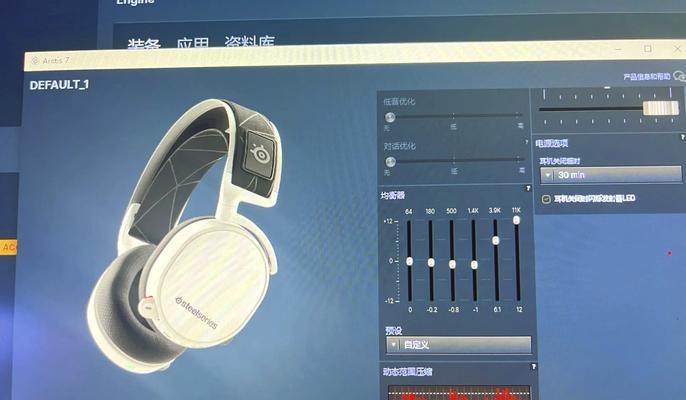Screen dimensions: 686x400
Task: Click the 3.9K equalizer band handle
Action: [x=496, y=240]
